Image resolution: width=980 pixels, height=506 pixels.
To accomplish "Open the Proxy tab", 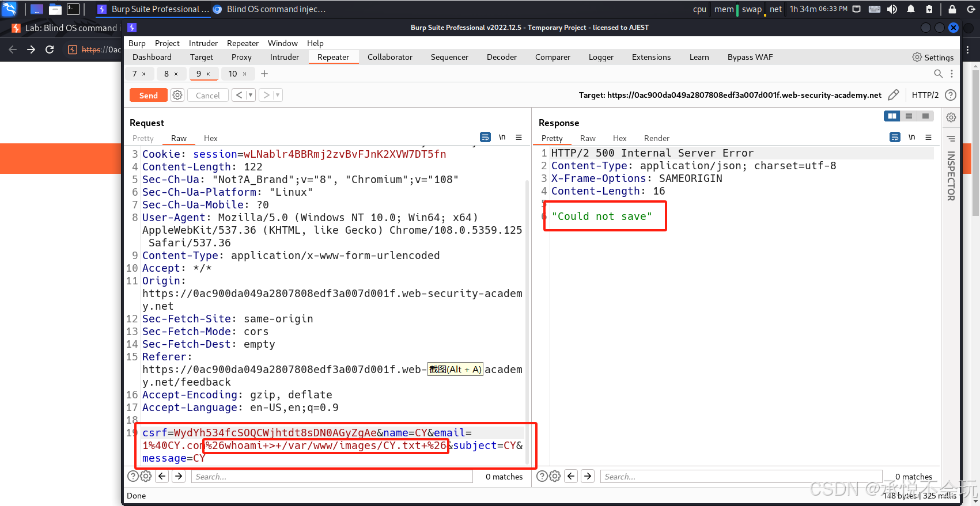I will [x=241, y=57].
